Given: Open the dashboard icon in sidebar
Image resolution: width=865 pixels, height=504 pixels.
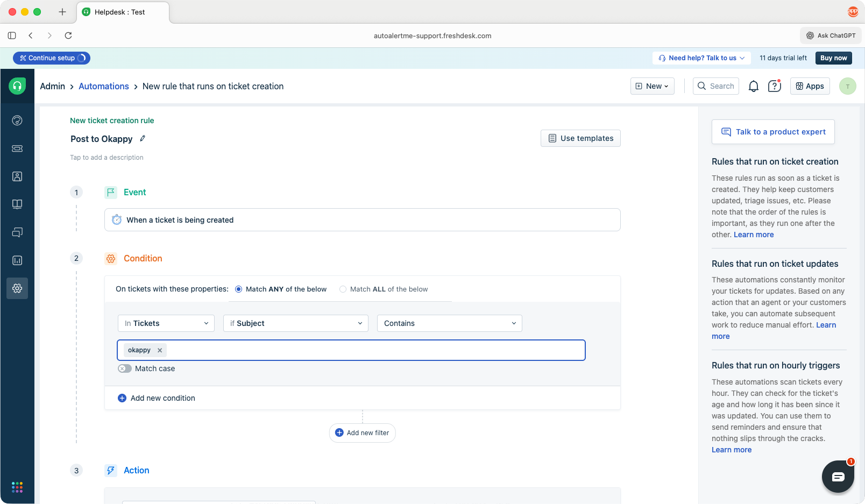Looking at the screenshot, I should [17, 120].
